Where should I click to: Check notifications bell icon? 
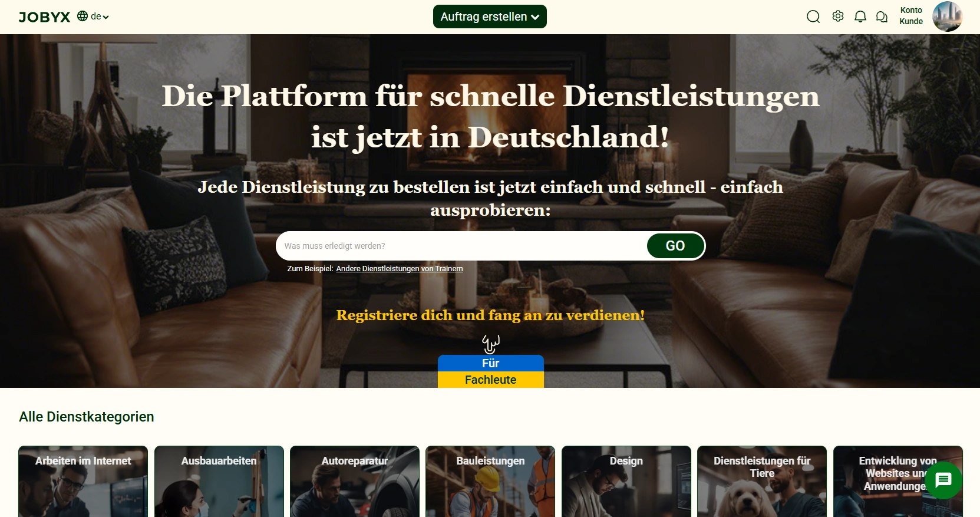(x=860, y=17)
